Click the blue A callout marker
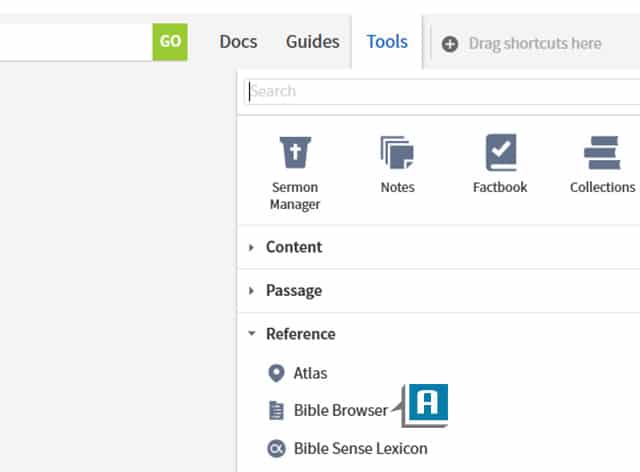The height and width of the screenshot is (472, 640). tap(427, 403)
